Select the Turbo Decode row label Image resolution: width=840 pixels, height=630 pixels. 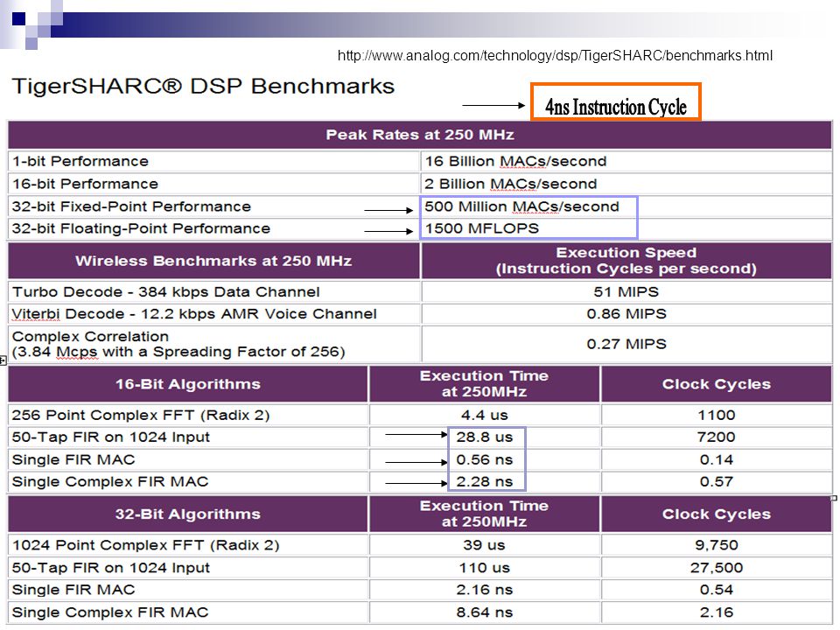(165, 292)
